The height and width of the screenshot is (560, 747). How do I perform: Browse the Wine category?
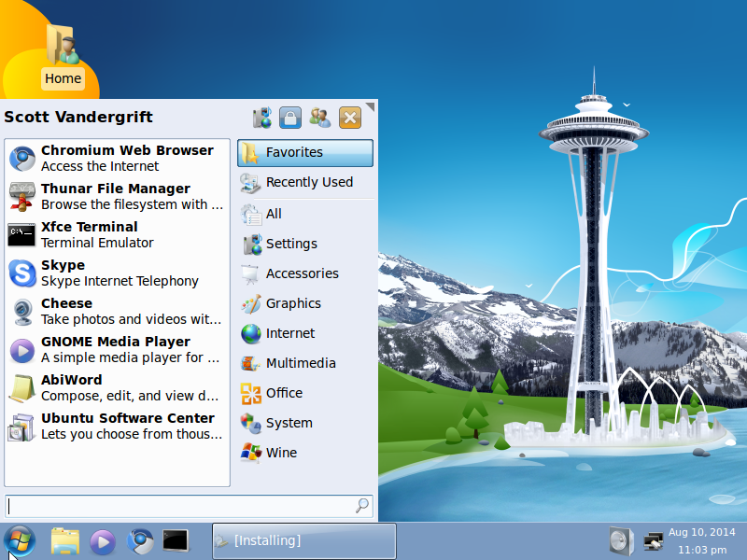pyautogui.click(x=304, y=453)
